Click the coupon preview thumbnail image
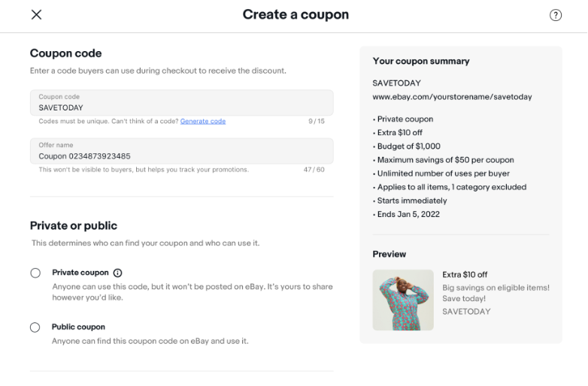This screenshot has height=386, width=588. tap(403, 300)
